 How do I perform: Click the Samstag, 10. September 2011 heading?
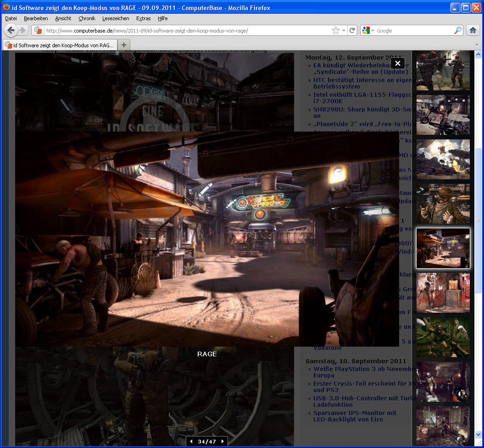pos(356,361)
